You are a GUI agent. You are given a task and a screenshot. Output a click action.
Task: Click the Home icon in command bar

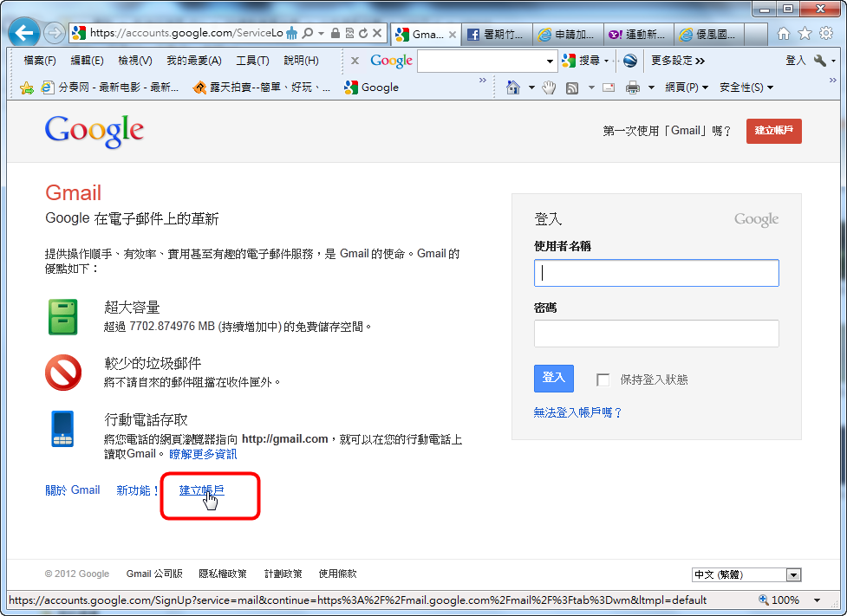click(x=513, y=88)
